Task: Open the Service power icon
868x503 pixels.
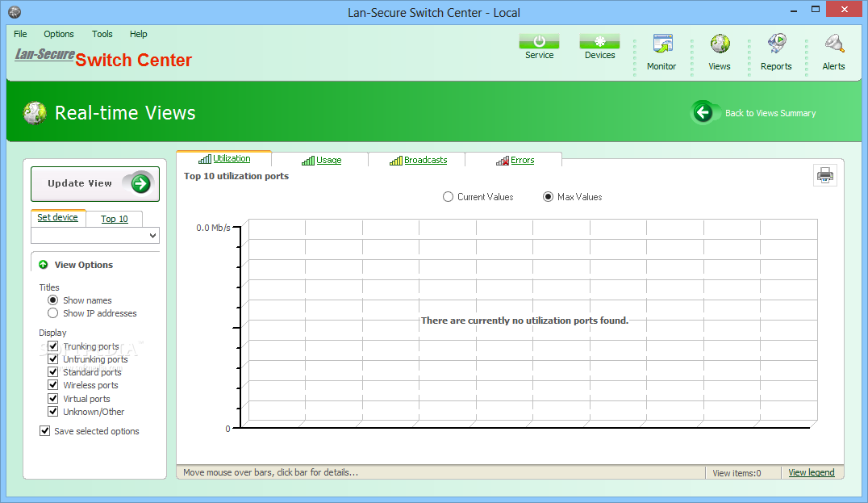Action: pyautogui.click(x=539, y=41)
